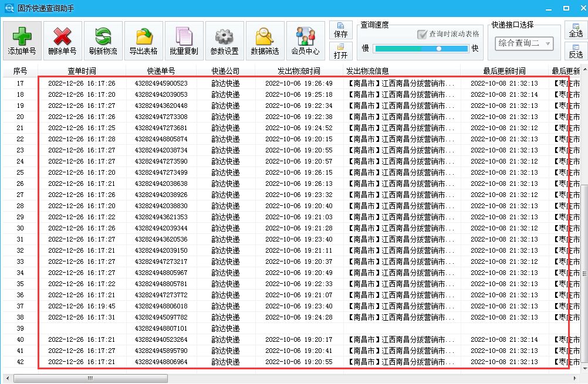Click the 保存 save button
The height and width of the screenshot is (384, 588).
340,30
